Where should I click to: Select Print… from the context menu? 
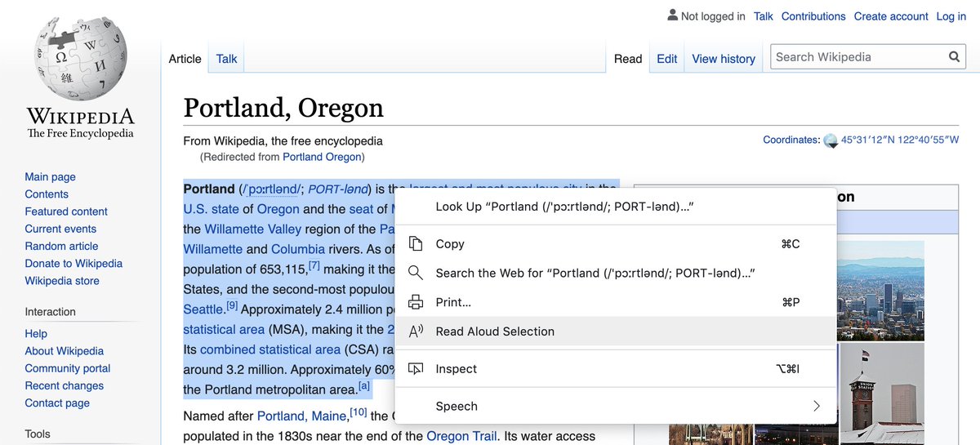(616, 302)
